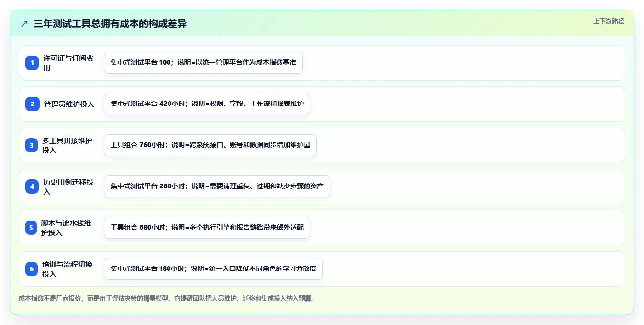
Task: Click the 脚本与流水线维护投入 label
Action: click(66, 228)
